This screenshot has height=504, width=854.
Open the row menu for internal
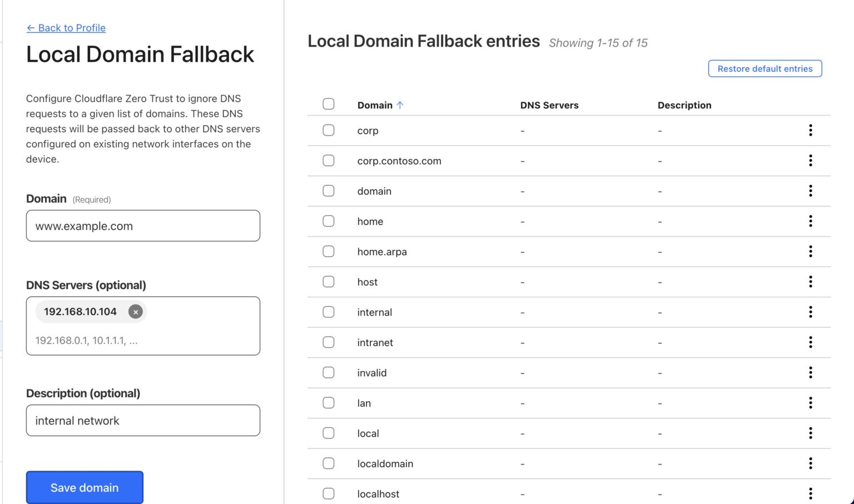[811, 312]
